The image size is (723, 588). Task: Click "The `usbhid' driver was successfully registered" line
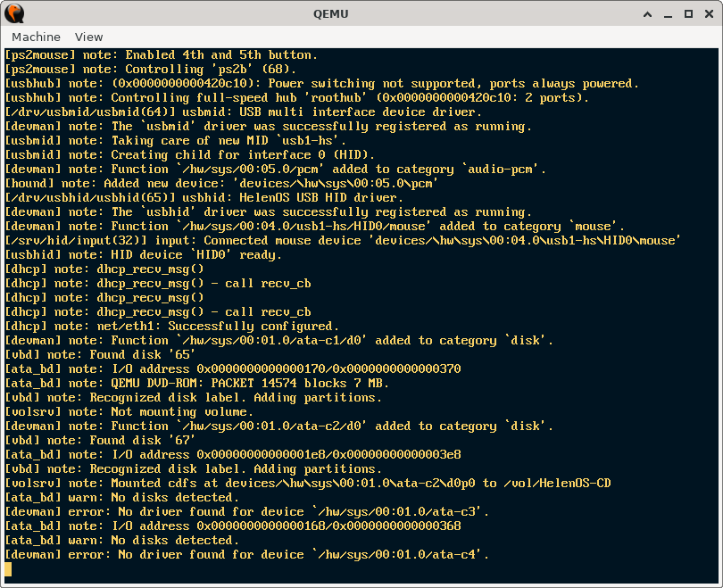click(269, 212)
